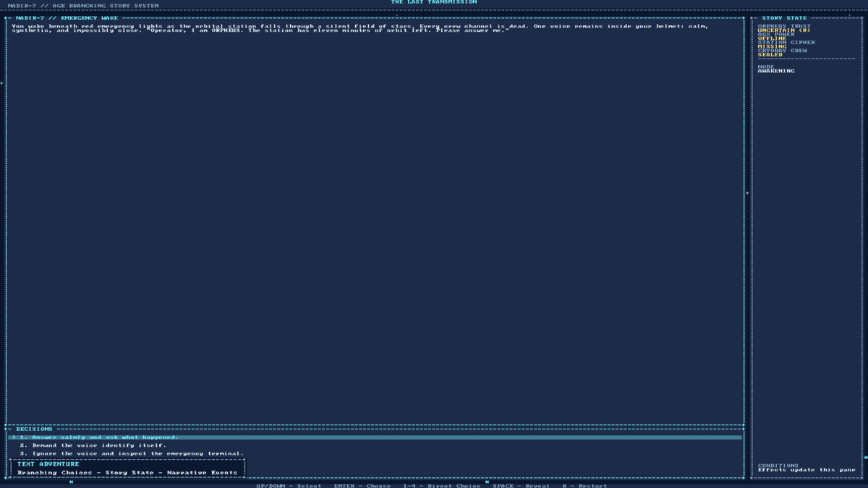Screen dimensions: 868x488
Task: Click the 'SEALED' cryobay status
Action: point(770,54)
